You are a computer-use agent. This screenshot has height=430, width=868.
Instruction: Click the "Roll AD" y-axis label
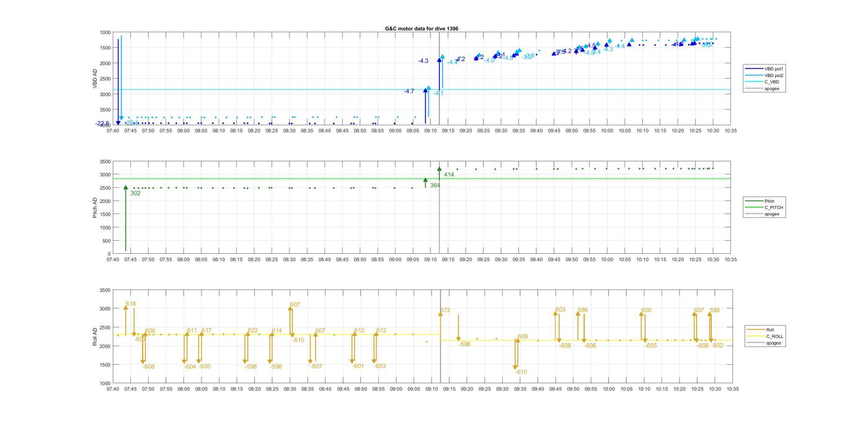(95, 336)
